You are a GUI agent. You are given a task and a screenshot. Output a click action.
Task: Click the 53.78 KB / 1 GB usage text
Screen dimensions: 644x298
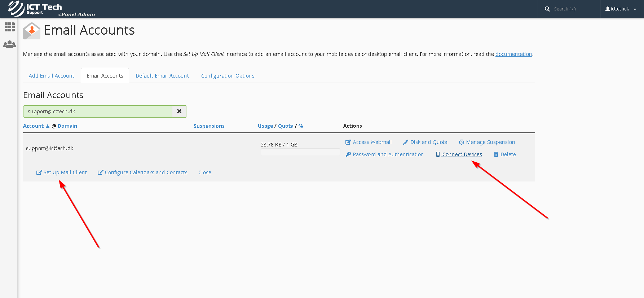279,145
